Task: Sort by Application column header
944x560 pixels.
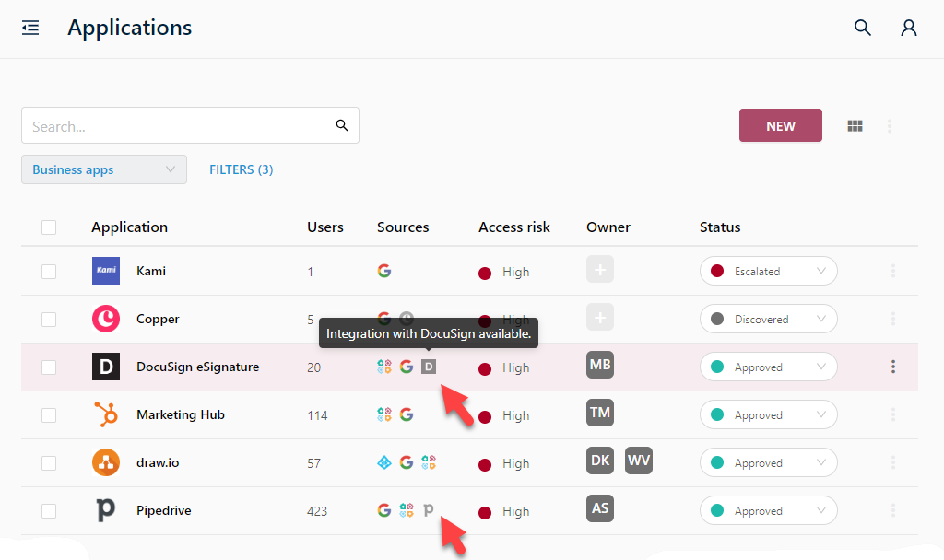Action: pyautogui.click(x=129, y=227)
